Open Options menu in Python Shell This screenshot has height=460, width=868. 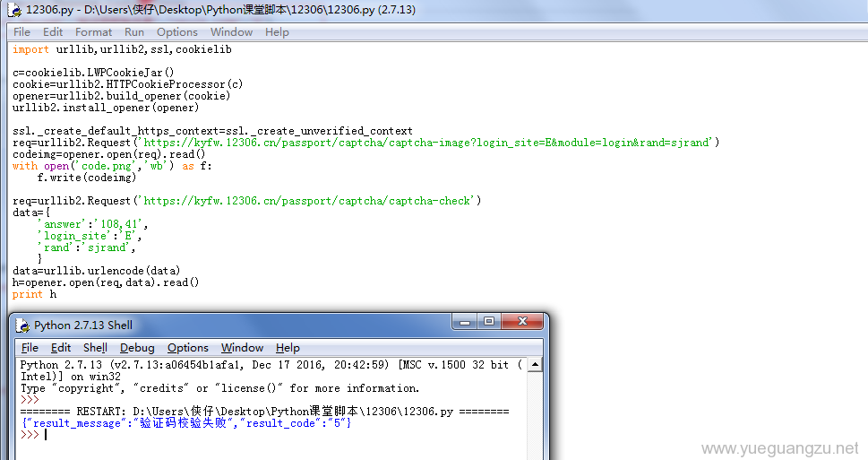(188, 348)
